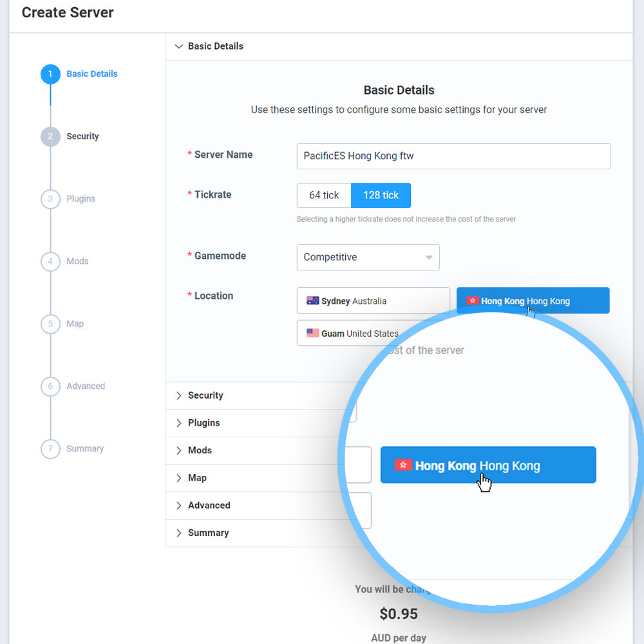Open Mods step label in sidebar
This screenshot has width=644, height=644.
click(x=77, y=261)
